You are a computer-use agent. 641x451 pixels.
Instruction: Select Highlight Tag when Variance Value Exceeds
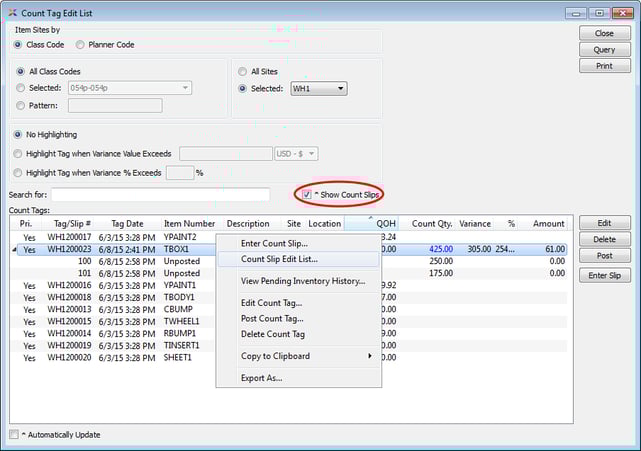pos(17,154)
